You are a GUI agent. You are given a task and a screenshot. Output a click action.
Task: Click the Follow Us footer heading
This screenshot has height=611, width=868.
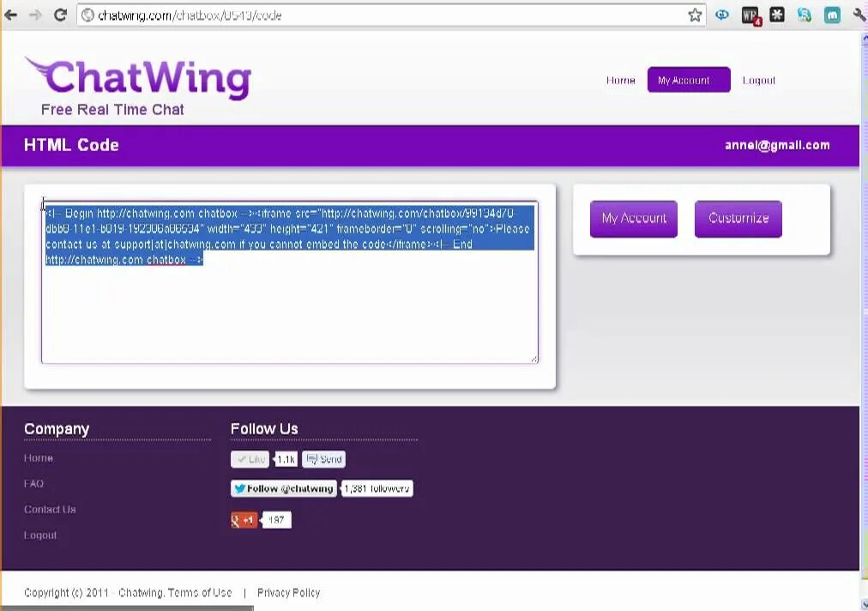coord(264,429)
